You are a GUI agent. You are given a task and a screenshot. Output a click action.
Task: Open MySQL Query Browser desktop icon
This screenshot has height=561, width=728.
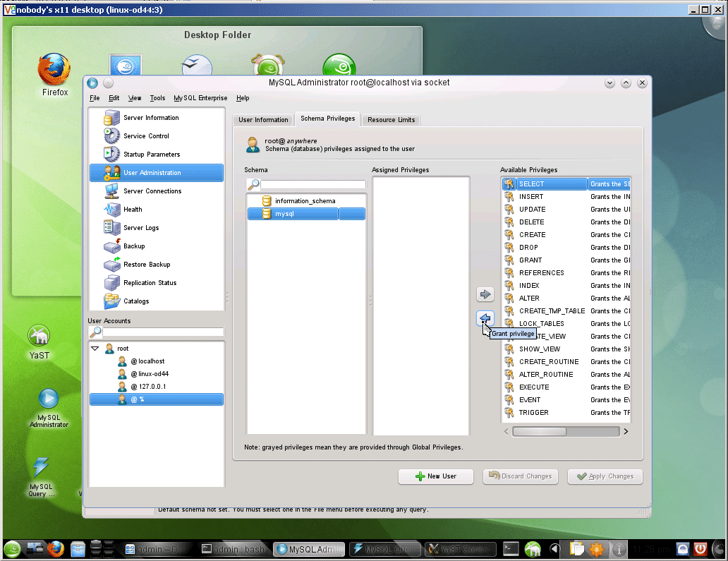(41, 477)
